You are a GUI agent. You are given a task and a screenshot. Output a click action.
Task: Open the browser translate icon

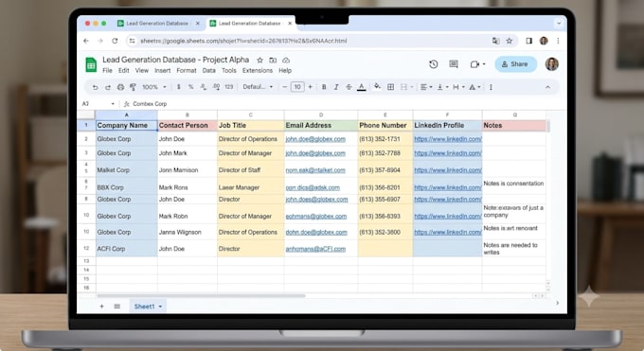[x=496, y=41]
